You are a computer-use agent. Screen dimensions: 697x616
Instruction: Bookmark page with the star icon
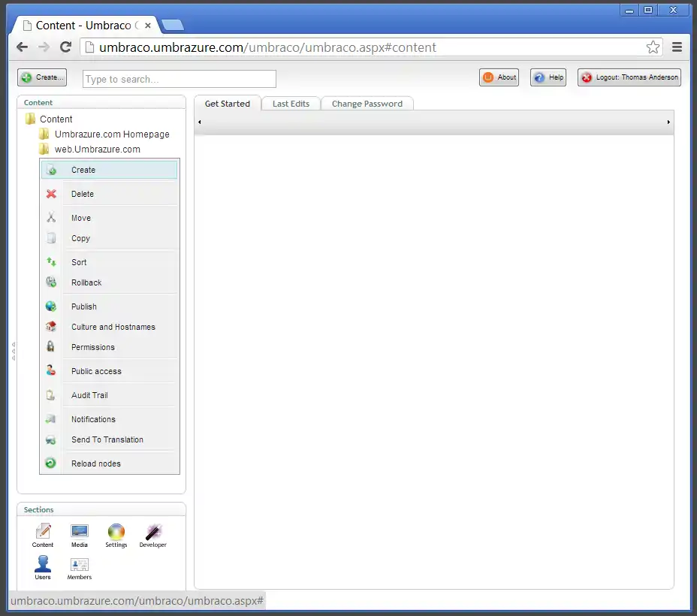tap(653, 47)
